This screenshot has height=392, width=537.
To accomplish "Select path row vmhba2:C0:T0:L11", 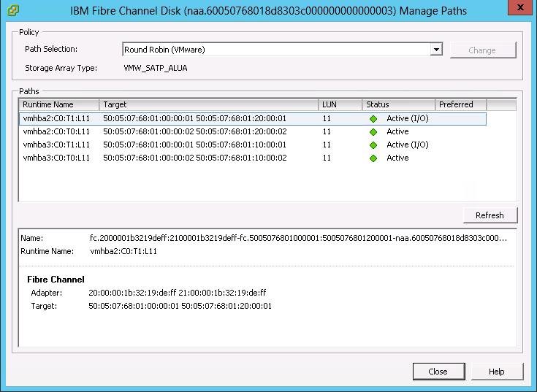I will point(253,131).
